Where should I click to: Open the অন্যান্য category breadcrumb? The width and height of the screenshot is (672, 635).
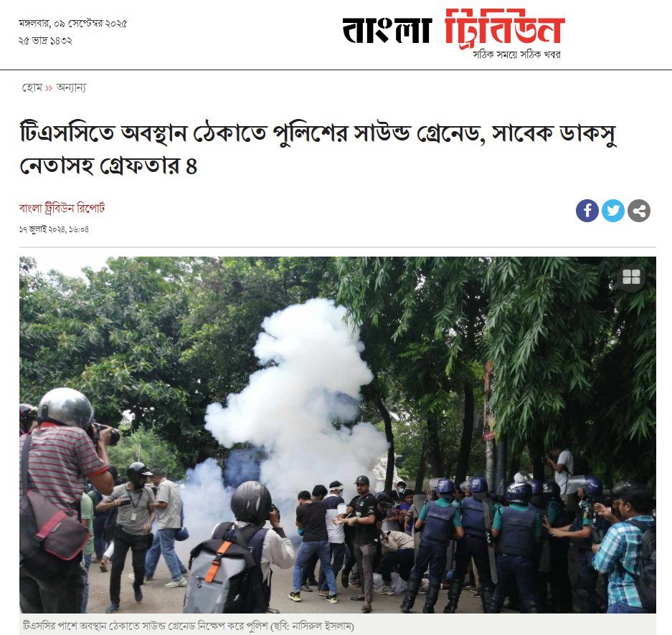click(x=71, y=87)
